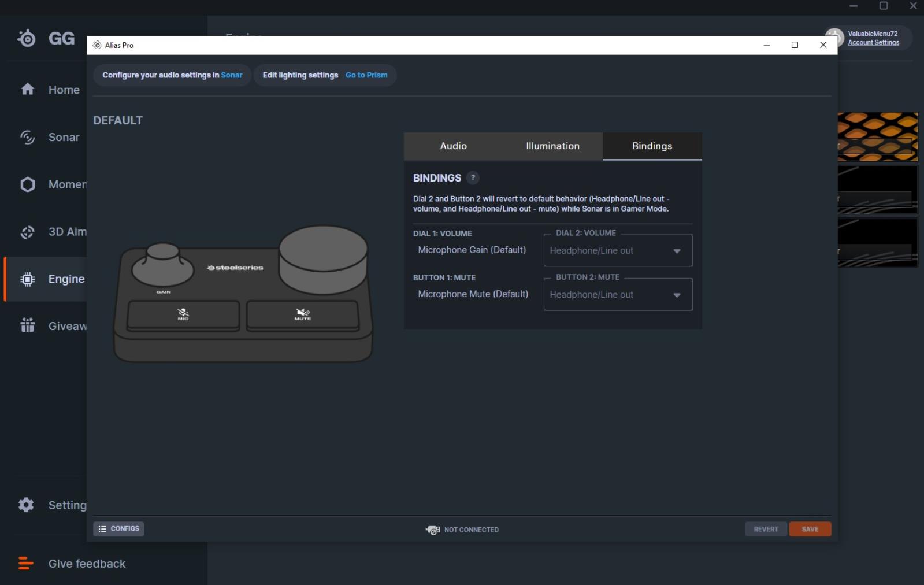Open Account Settings link
This screenshot has height=585, width=924.
[x=873, y=43]
